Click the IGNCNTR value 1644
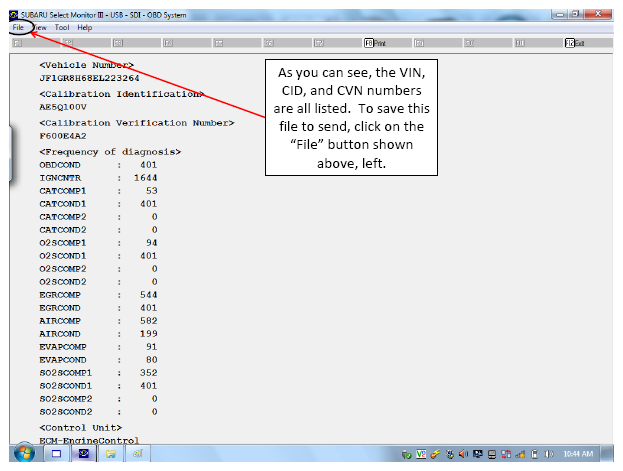Image resolution: width=623 pixels, height=471 pixels. (145, 178)
